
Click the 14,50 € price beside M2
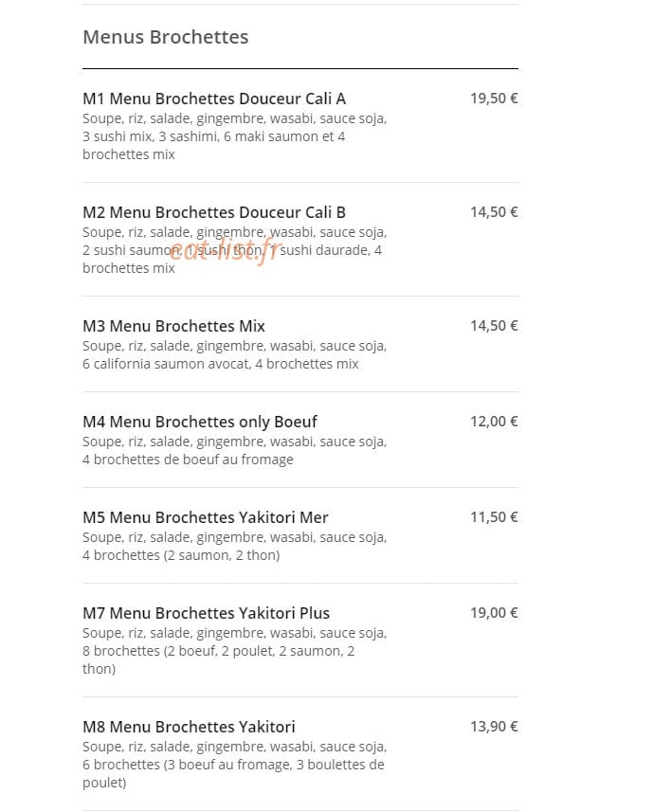click(x=494, y=212)
